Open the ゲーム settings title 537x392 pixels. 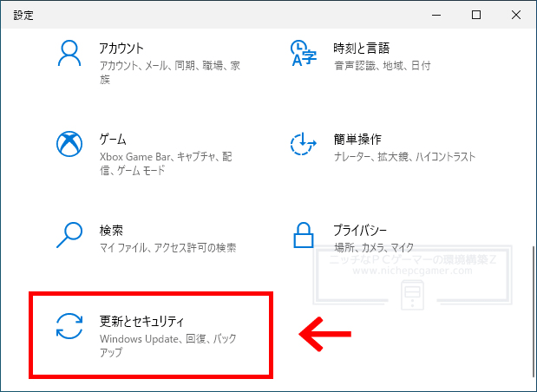point(113,140)
